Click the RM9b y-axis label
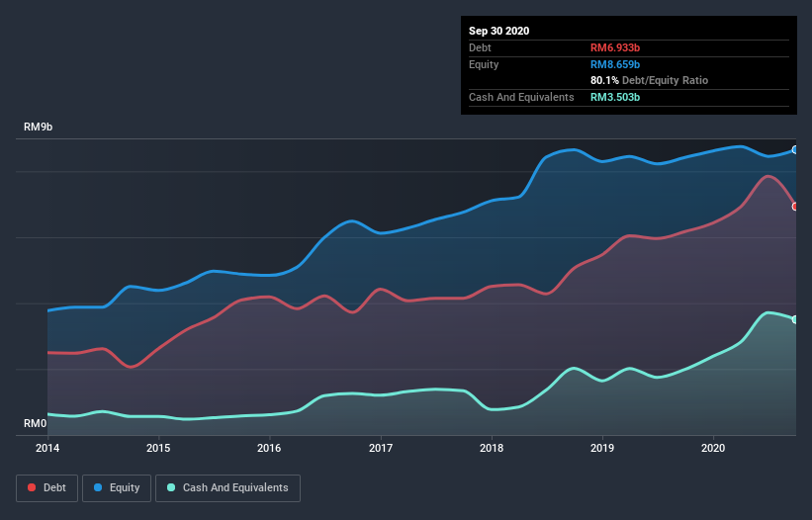The width and height of the screenshot is (812, 520). pyautogui.click(x=38, y=128)
